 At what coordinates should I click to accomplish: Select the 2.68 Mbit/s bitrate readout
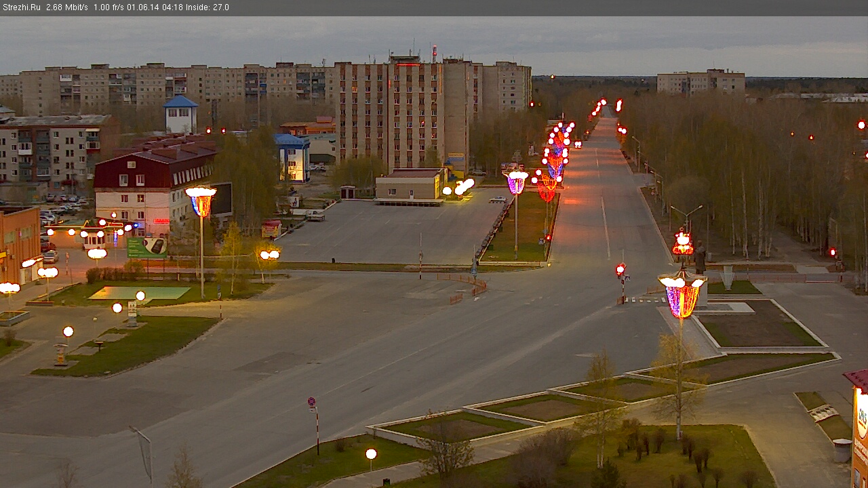pos(67,7)
